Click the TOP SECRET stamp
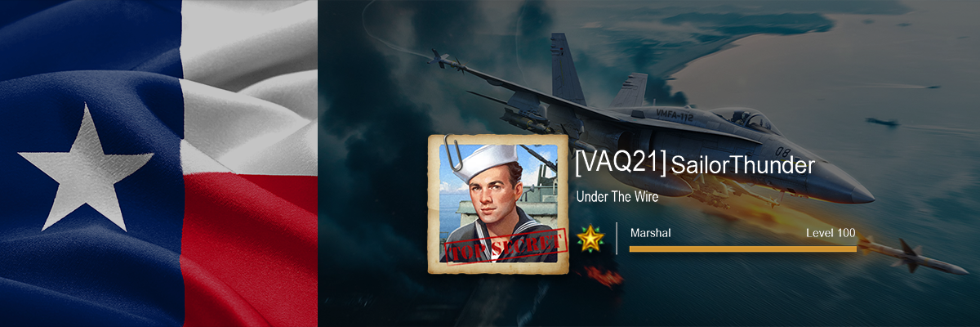This screenshot has width=980, height=327. [x=504, y=246]
